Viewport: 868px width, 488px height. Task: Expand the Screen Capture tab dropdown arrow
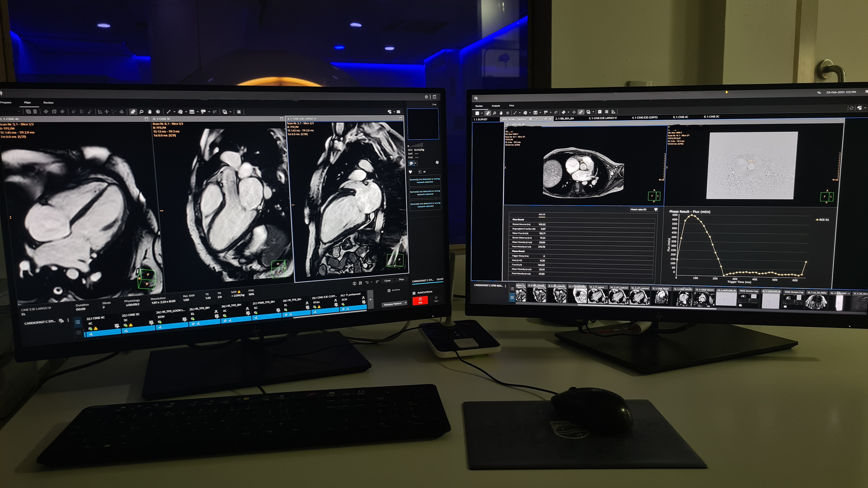pyautogui.click(x=536, y=119)
